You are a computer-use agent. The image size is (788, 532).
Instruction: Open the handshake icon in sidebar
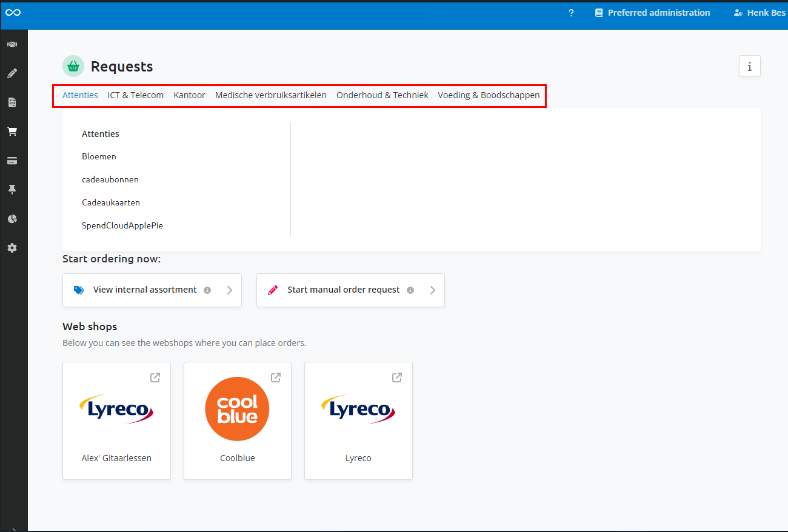click(12, 44)
